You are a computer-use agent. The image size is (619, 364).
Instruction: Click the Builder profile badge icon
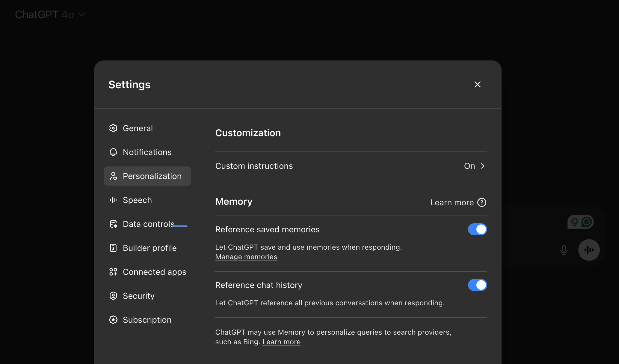click(113, 248)
